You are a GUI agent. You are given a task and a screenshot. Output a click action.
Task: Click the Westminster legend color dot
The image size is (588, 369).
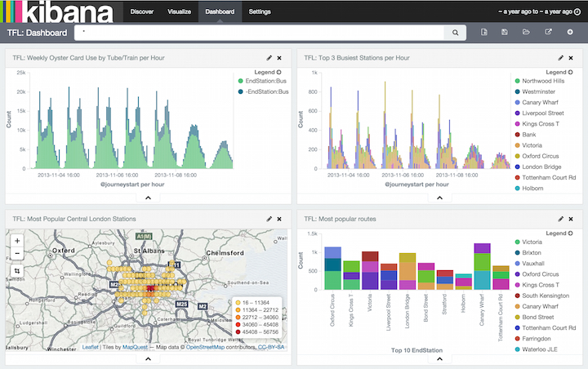click(x=516, y=92)
